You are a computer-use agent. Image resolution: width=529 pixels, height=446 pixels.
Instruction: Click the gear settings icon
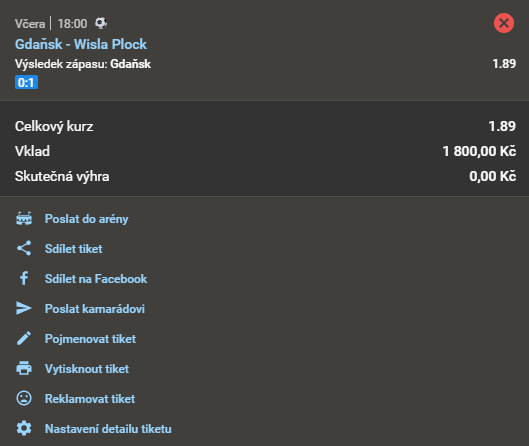24,428
